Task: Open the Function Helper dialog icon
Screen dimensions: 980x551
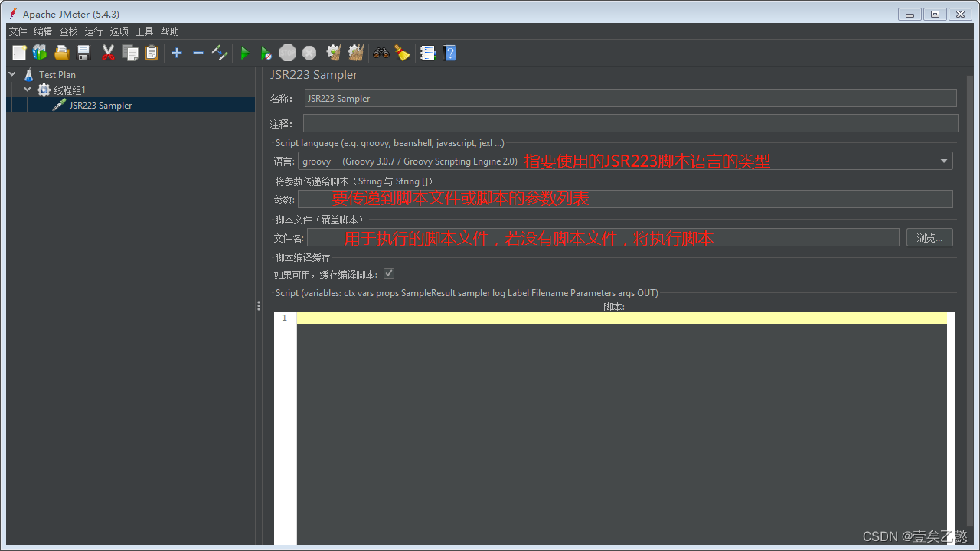Action: click(x=426, y=53)
